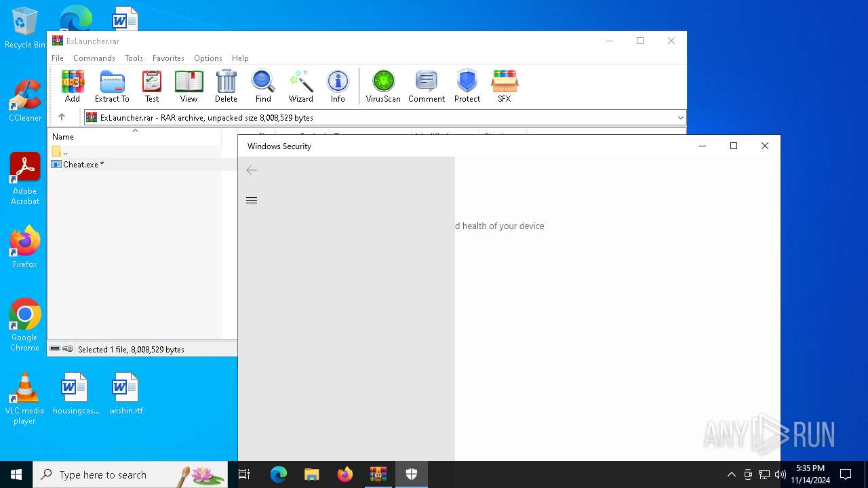868x488 pixels.
Task: Click the taskbar search box
Action: pyautogui.click(x=130, y=474)
